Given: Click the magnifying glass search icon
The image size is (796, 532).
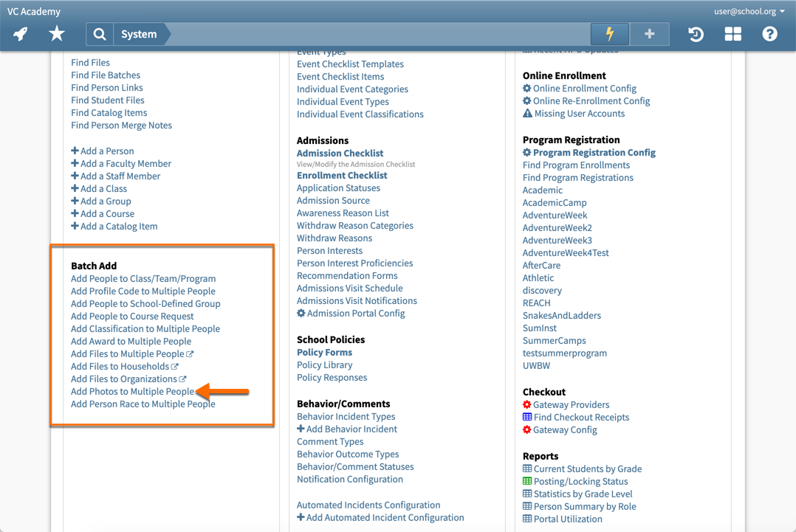Looking at the screenshot, I should point(100,33).
